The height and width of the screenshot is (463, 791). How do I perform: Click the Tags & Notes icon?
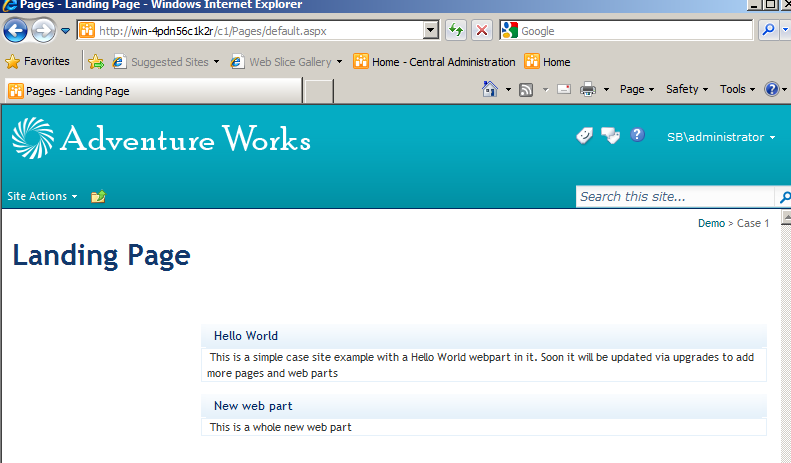[x=610, y=135]
